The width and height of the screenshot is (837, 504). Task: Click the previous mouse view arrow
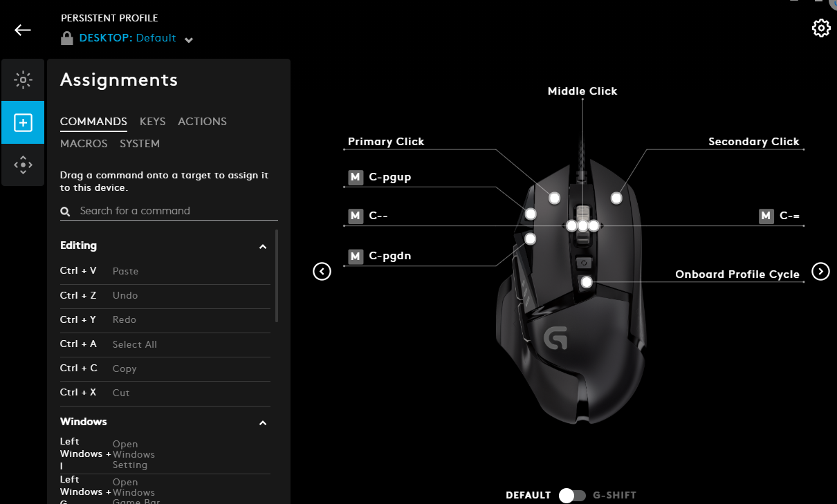click(x=322, y=272)
